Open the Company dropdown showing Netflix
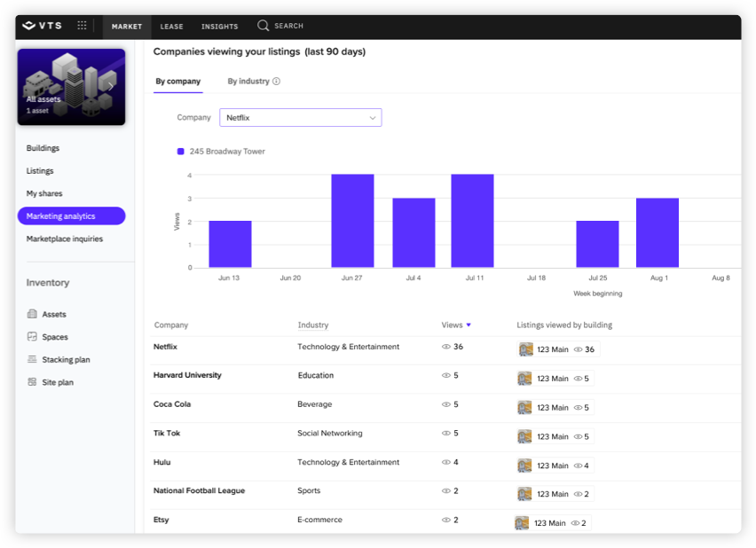This screenshot has width=756, height=548. click(x=301, y=118)
